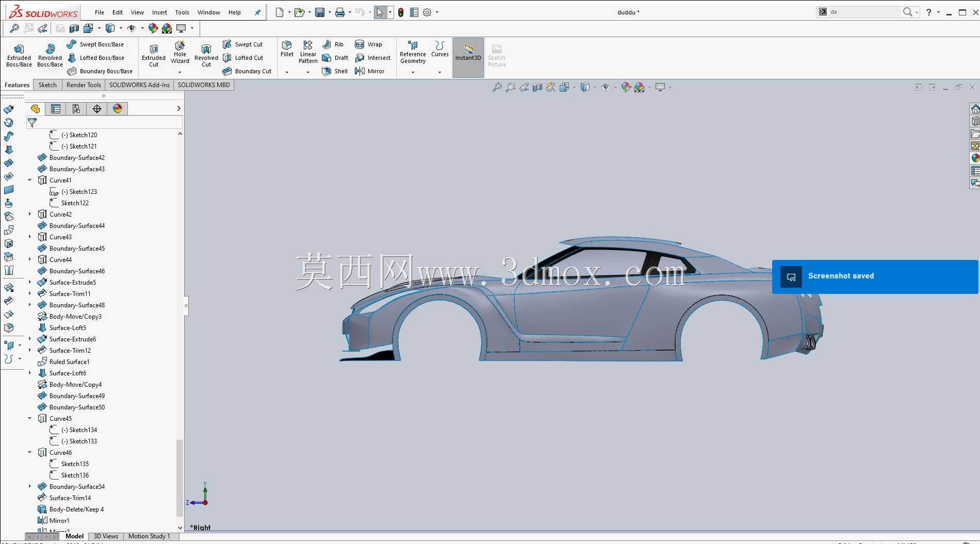This screenshot has width=980, height=544.
Task: Select Body-Delete/Keep 4 in tree
Action: (71, 509)
